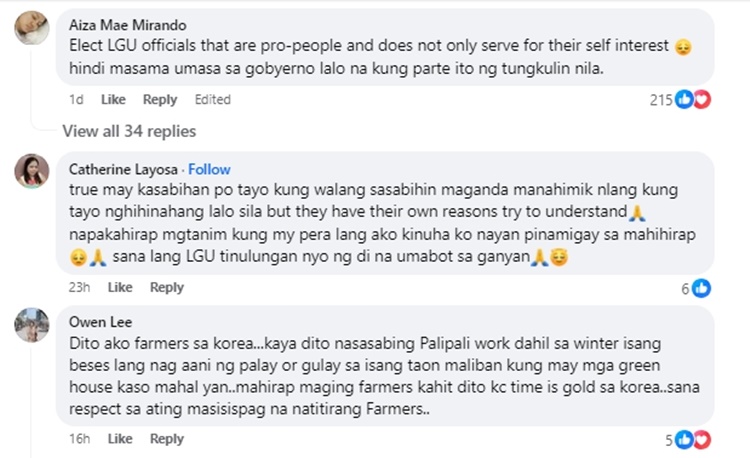Like Aiza Mae Mirando's comment
Image resolution: width=750 pixels, height=458 pixels.
click(113, 100)
